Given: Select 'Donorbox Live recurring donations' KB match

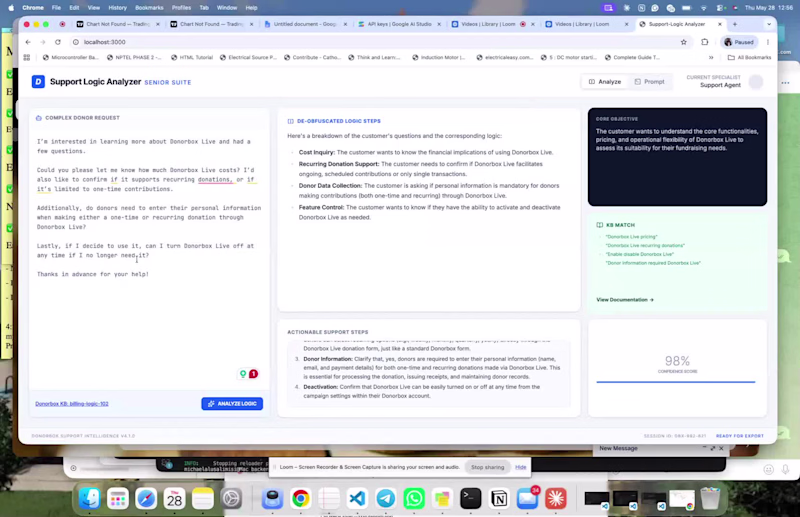Looking at the screenshot, I should (x=645, y=245).
